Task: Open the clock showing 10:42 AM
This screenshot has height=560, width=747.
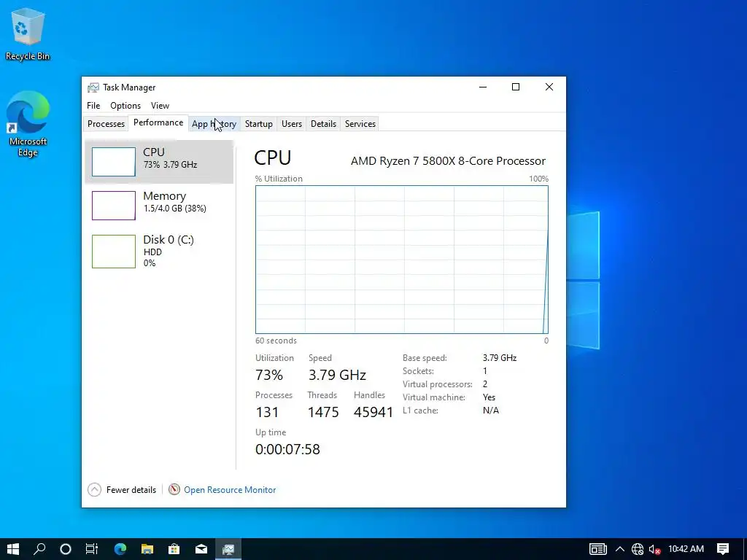Action: (x=686, y=549)
